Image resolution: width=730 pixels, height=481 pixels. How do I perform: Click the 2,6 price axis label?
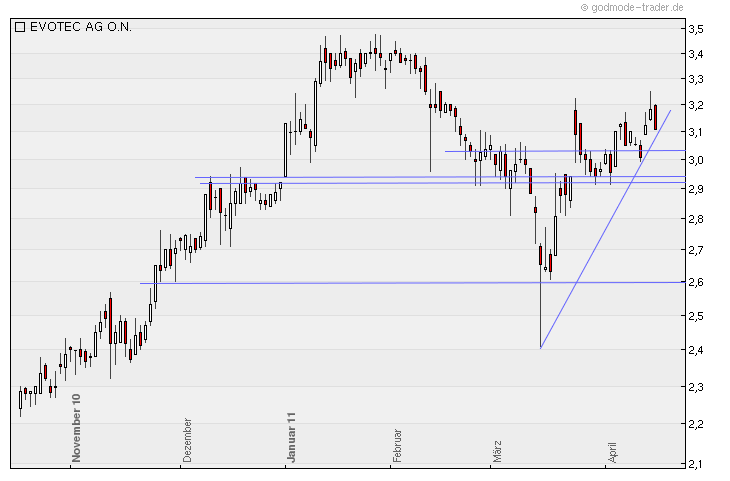696,283
